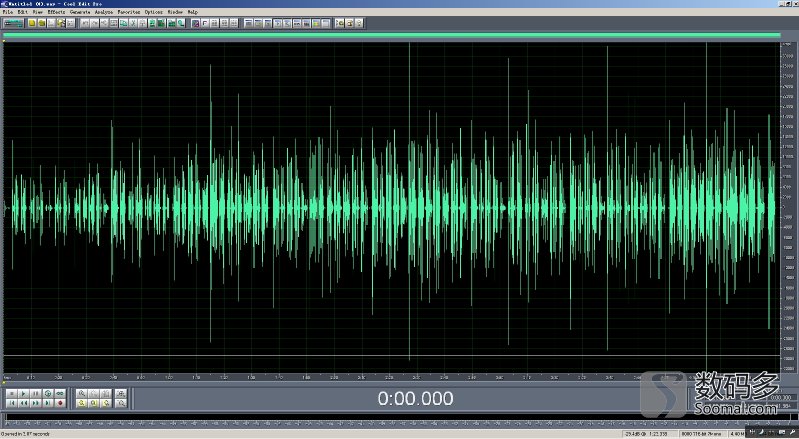The height and width of the screenshot is (439, 799).
Task: Open the File menu
Action: tap(7, 12)
